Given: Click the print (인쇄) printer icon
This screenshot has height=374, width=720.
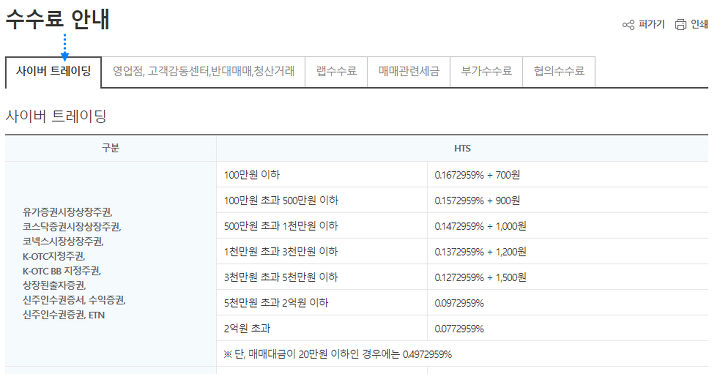Looking at the screenshot, I should click(x=680, y=24).
